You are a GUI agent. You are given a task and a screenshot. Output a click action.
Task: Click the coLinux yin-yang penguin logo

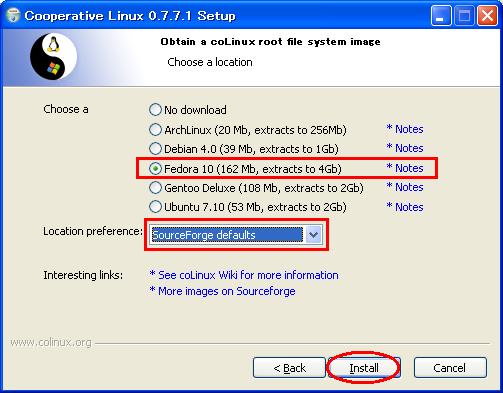tap(53, 57)
